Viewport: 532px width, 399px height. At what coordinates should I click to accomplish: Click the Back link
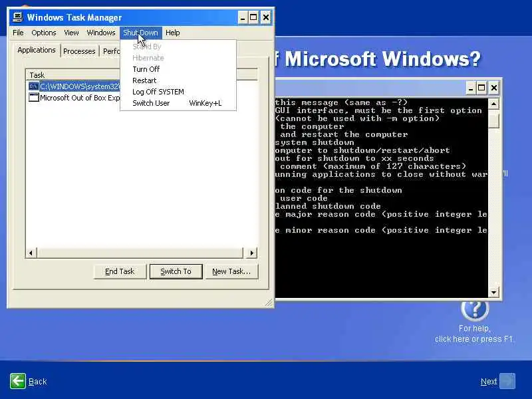click(x=37, y=381)
